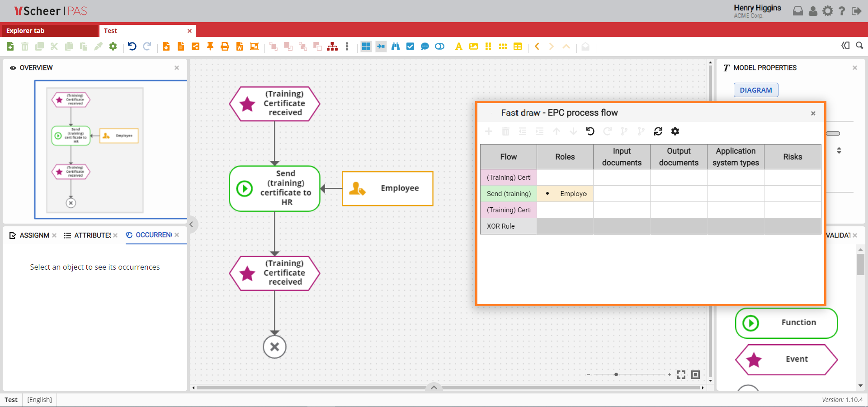Click the binoculars find icon
This screenshot has height=407, width=868.
click(x=396, y=47)
